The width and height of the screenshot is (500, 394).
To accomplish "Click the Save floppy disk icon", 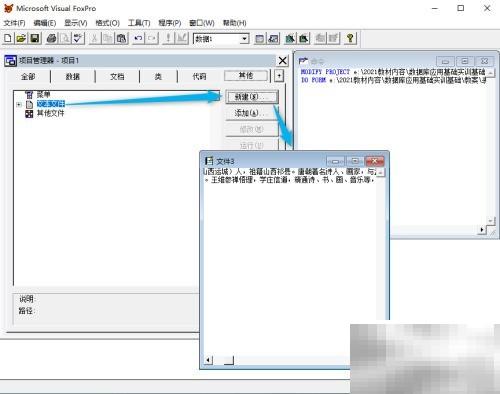I will coord(35,38).
